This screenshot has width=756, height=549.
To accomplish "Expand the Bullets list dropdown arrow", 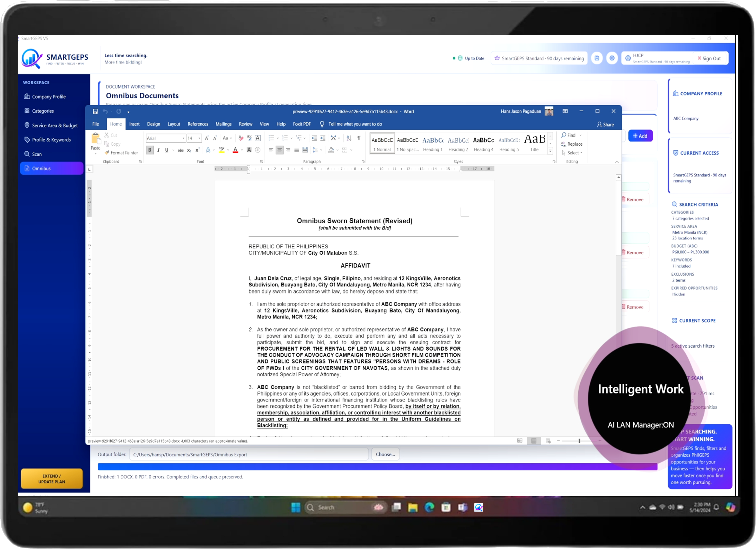I will click(278, 138).
